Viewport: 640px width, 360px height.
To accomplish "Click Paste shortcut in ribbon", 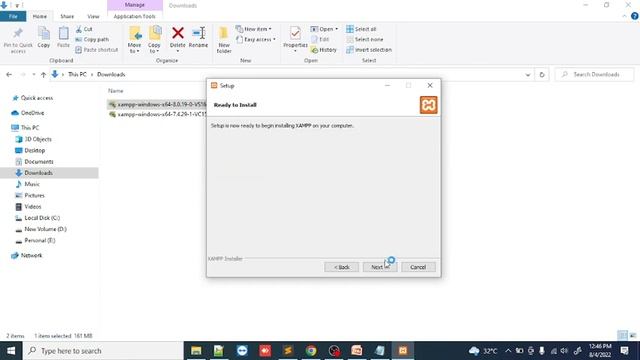I will [97, 49].
